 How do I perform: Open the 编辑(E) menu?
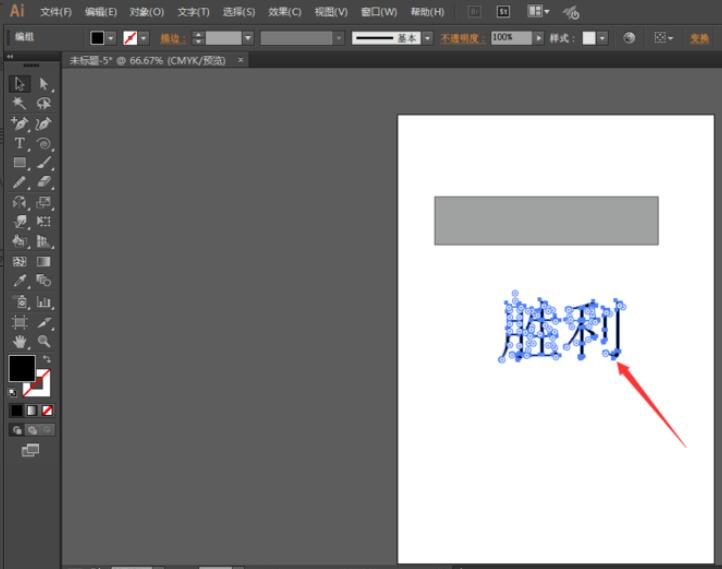coord(101,12)
